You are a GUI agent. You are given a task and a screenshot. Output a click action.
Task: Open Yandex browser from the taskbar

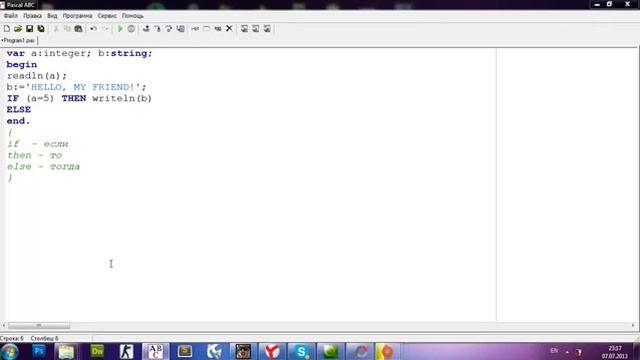point(272,351)
